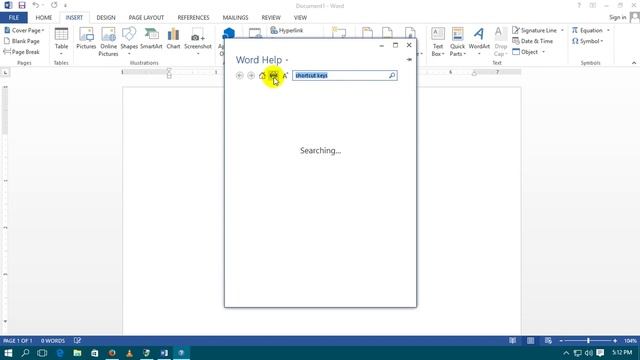Open the Object dropdown arrow

point(543,52)
